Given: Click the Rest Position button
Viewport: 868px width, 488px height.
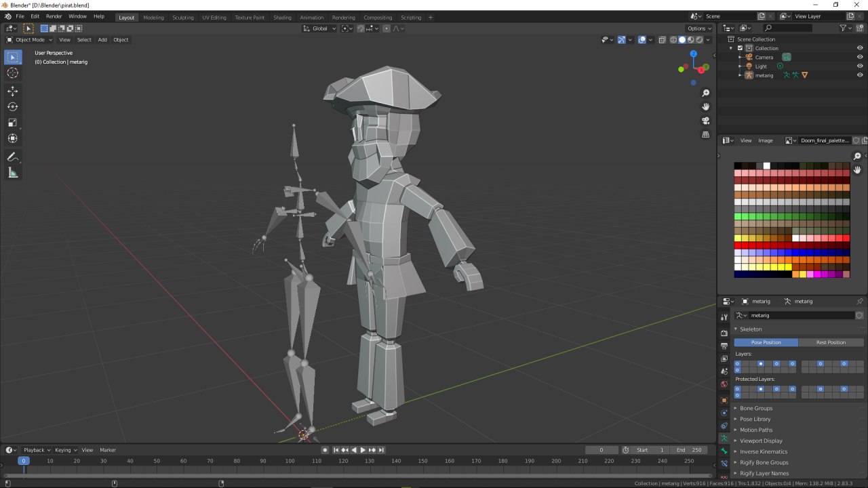Looking at the screenshot, I should (x=831, y=342).
